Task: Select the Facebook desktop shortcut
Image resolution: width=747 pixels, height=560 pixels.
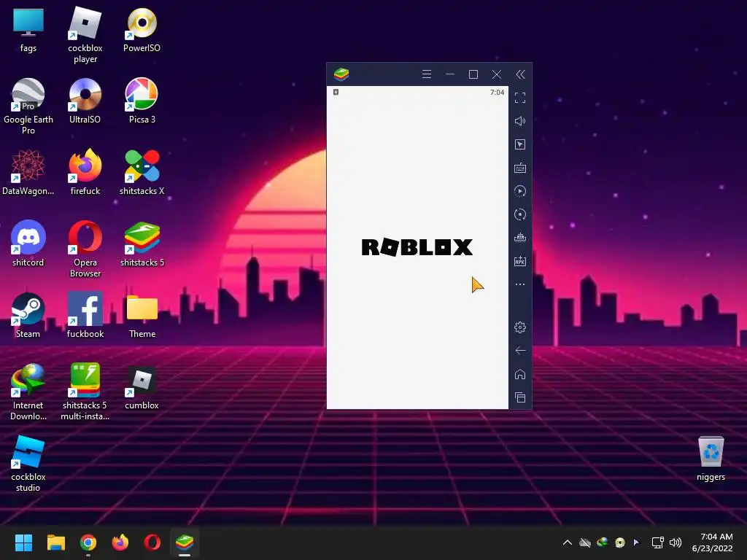Action: [85, 316]
